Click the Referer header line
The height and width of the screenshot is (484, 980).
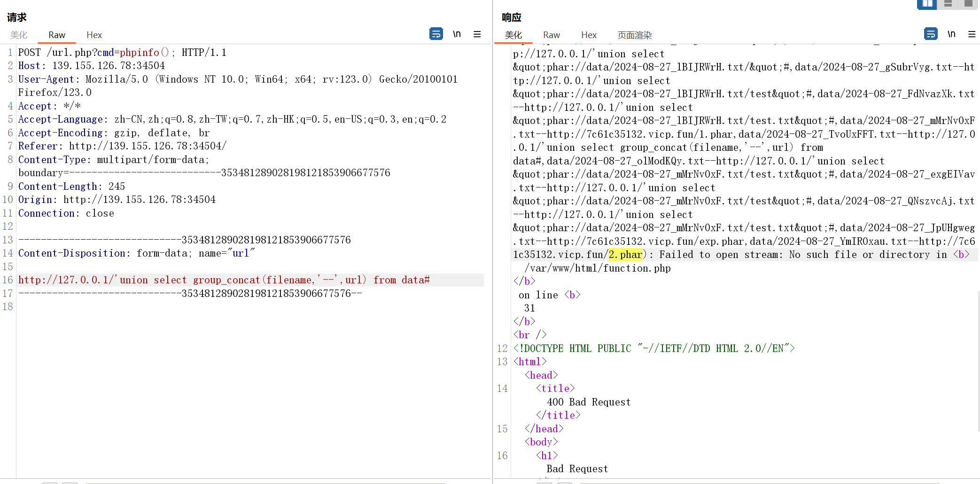coord(122,146)
